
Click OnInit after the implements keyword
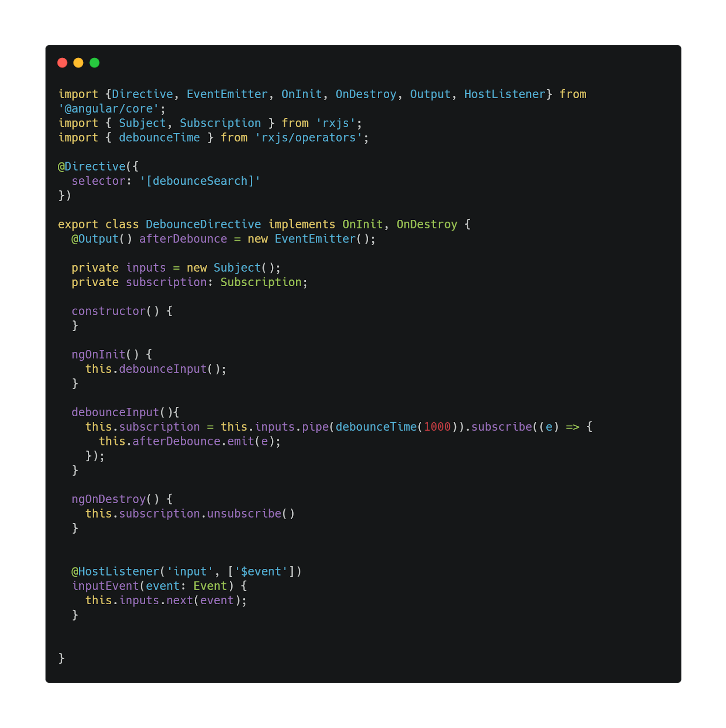tap(363, 224)
